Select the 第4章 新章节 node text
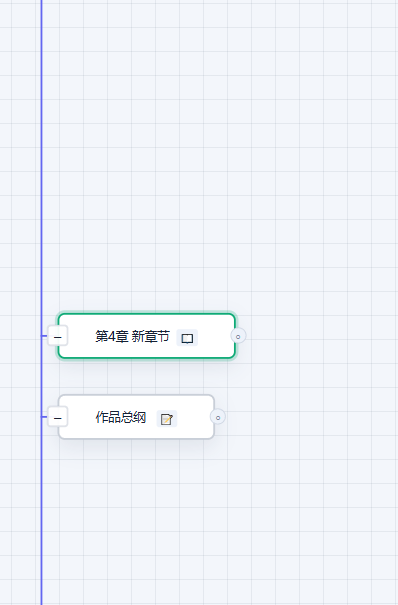 tap(132, 336)
